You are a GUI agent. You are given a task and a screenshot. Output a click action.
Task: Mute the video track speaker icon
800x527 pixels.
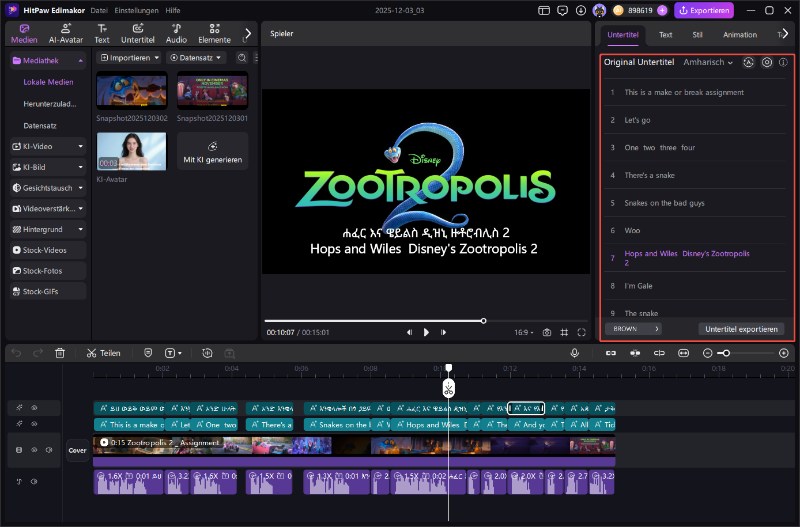[48, 450]
